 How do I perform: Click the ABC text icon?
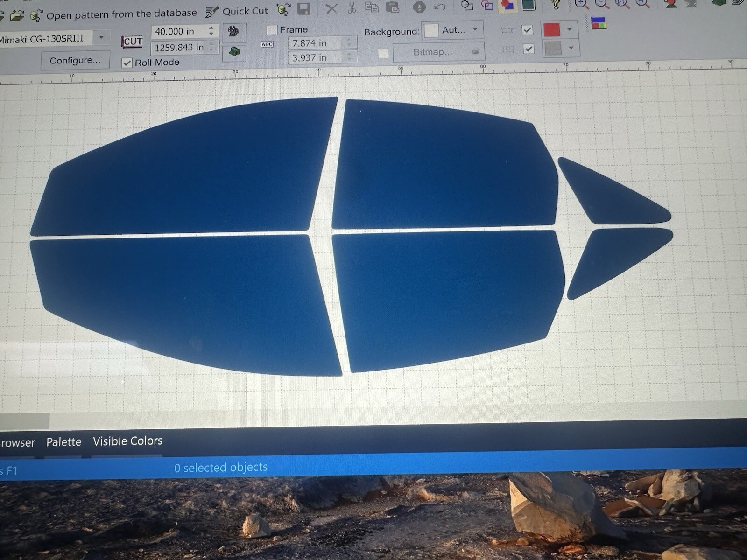pos(267,44)
